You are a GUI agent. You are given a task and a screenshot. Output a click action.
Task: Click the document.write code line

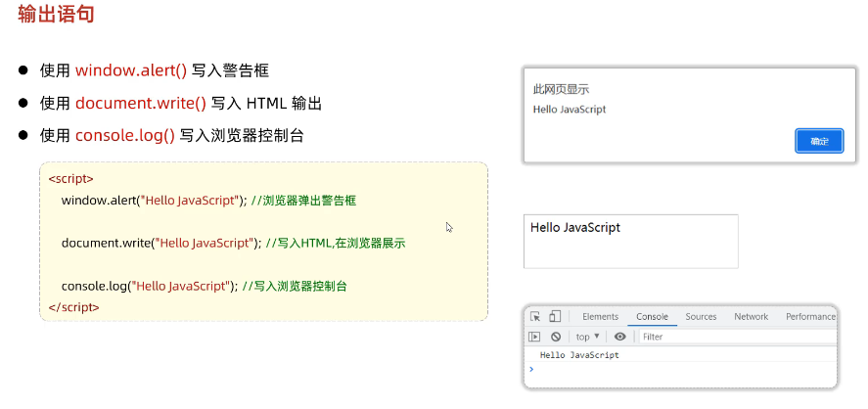coord(234,243)
